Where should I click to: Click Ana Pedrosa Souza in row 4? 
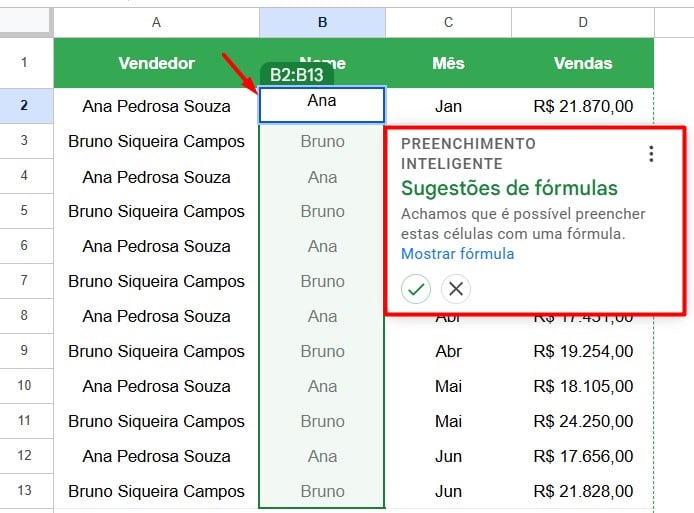pyautogui.click(x=156, y=177)
